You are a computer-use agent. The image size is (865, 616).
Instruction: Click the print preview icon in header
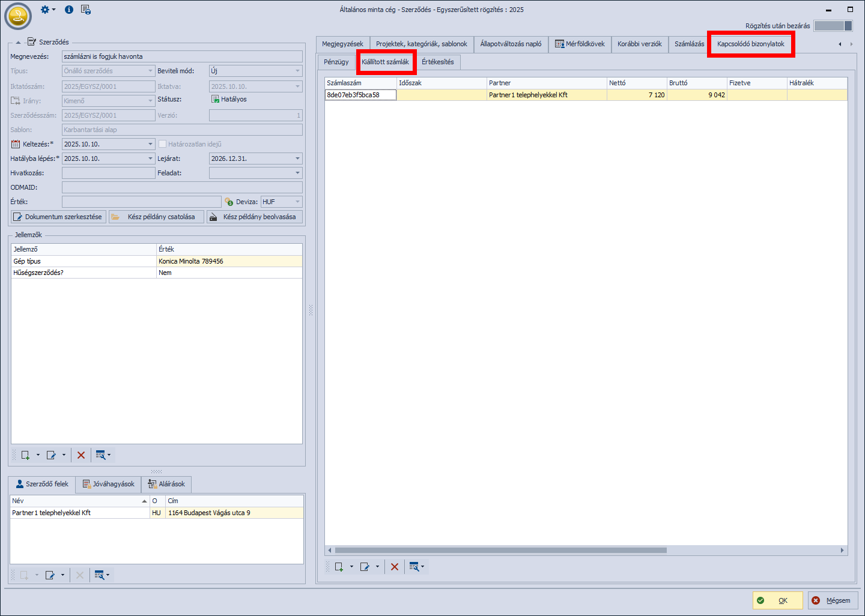coord(86,10)
